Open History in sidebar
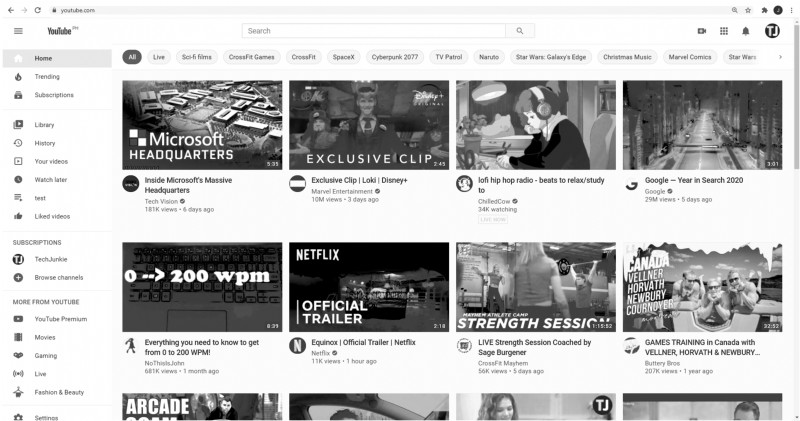This screenshot has width=800, height=421. (57, 143)
